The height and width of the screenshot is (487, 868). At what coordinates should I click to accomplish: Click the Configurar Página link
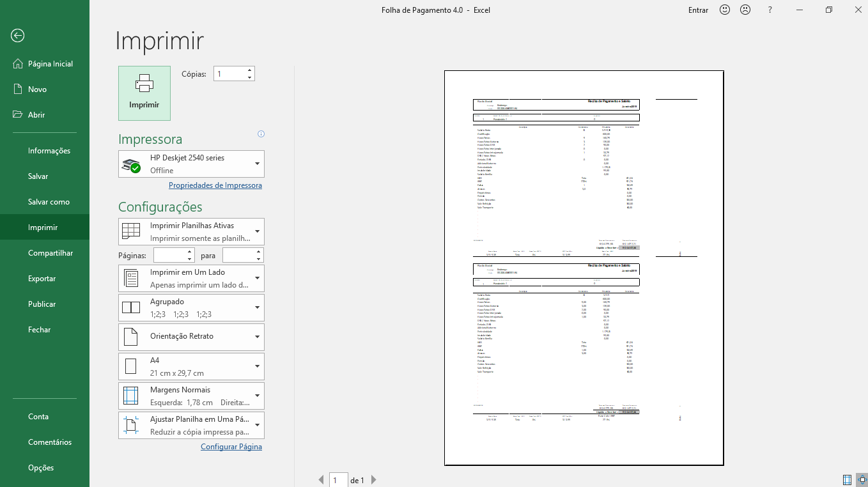tap(231, 447)
